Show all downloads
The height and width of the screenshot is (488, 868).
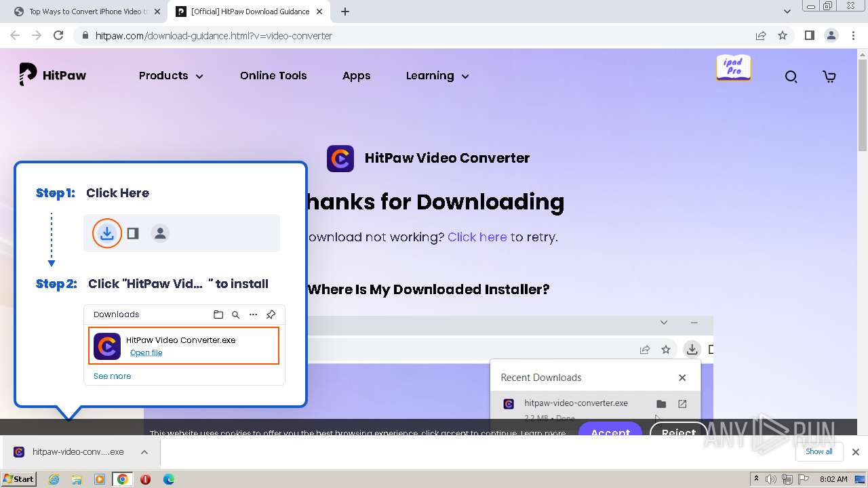[819, 451]
